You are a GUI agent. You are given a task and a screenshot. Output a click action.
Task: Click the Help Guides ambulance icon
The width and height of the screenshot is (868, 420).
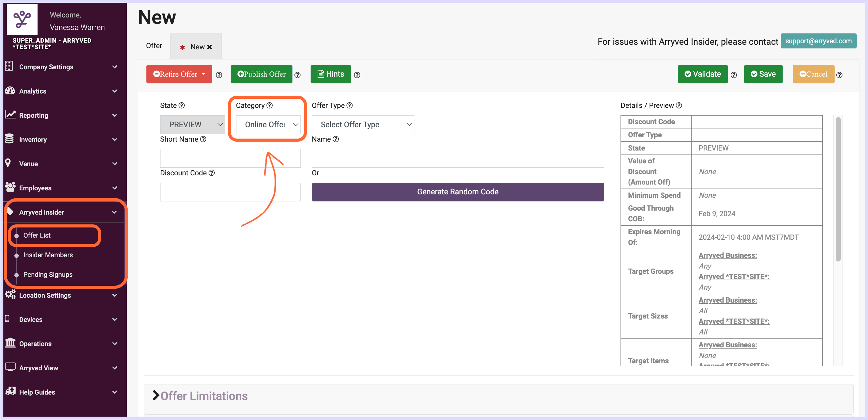point(10,391)
